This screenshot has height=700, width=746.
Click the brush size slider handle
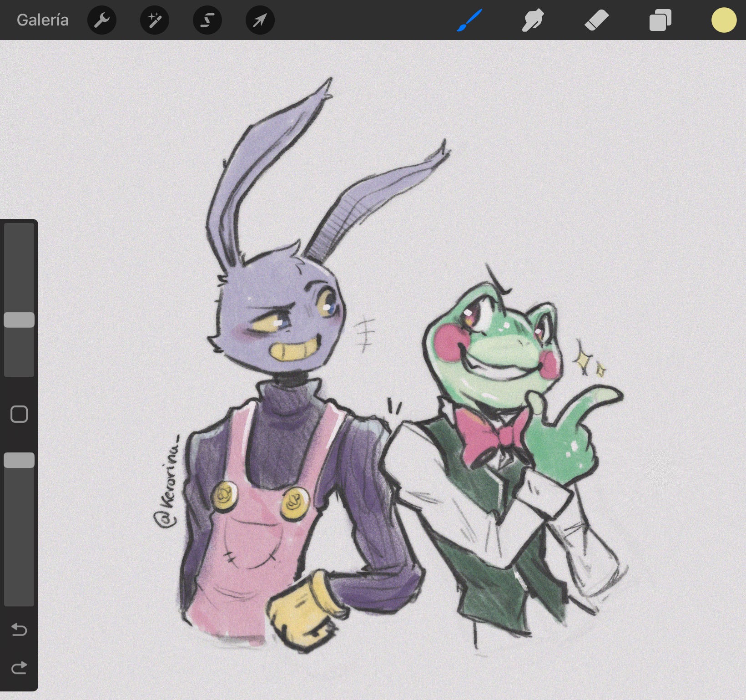pos(19,320)
